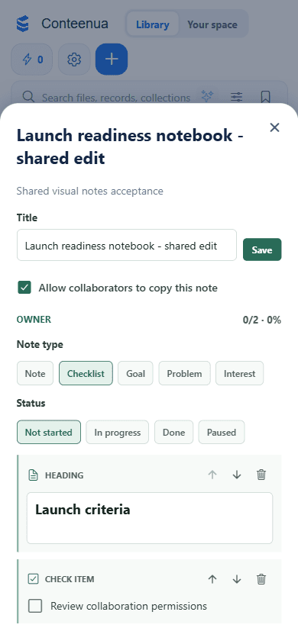Click Shared visual notes acceptance text
Viewport: 298px width, 644px height.
[x=89, y=191]
